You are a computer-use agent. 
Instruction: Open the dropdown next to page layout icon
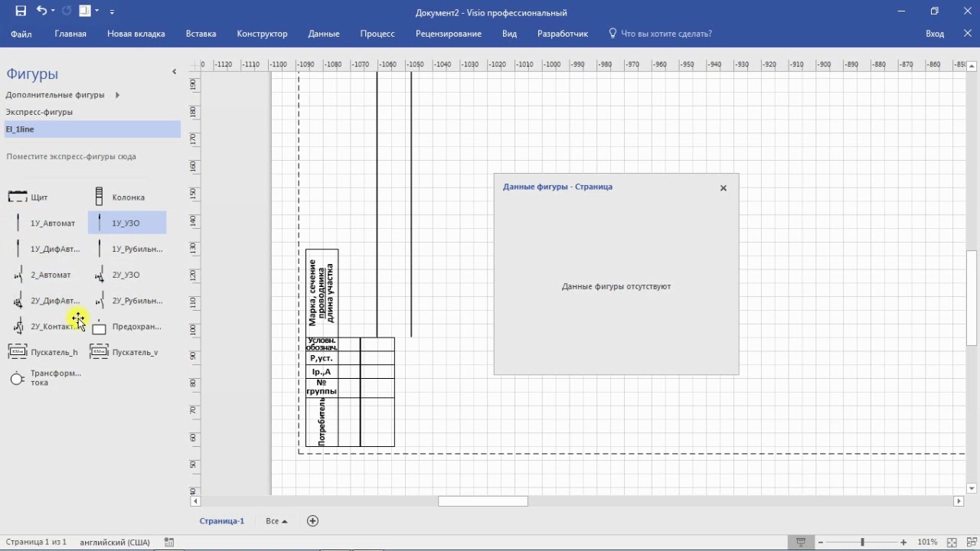point(96,11)
